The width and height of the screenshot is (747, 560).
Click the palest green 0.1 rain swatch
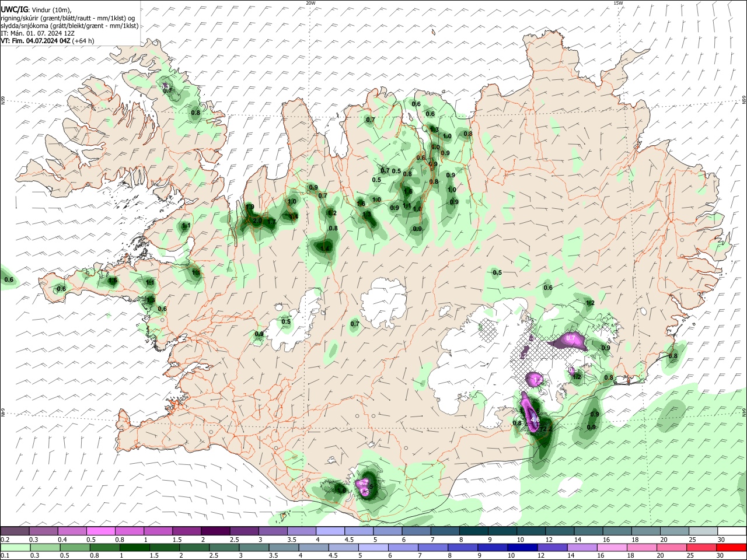pyautogui.click(x=15, y=547)
